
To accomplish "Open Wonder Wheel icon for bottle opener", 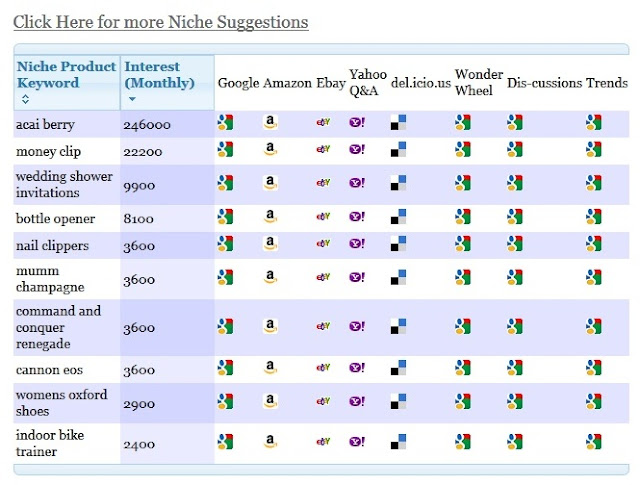I will click(x=463, y=217).
